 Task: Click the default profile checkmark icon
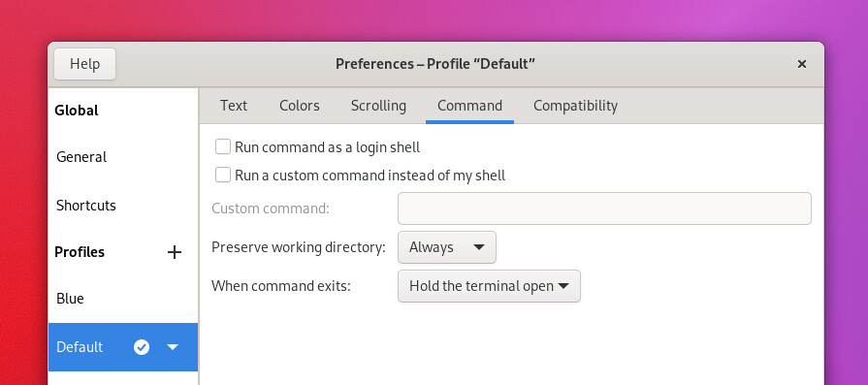point(142,347)
